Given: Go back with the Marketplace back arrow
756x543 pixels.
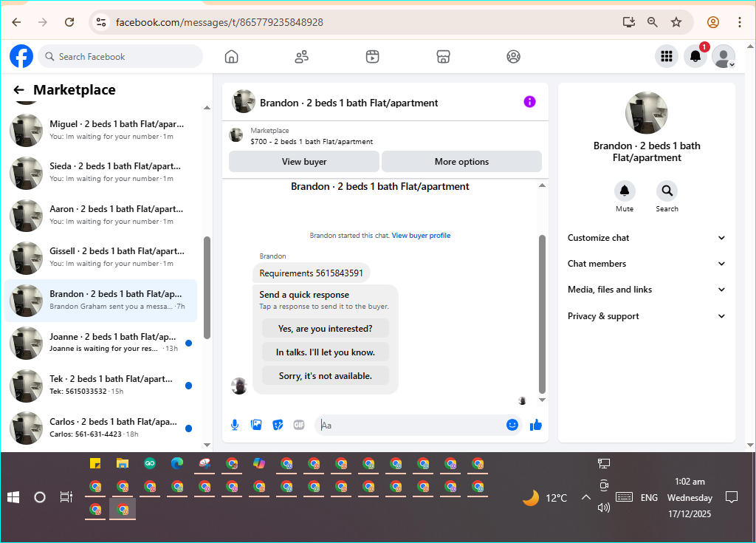Looking at the screenshot, I should tap(18, 90).
